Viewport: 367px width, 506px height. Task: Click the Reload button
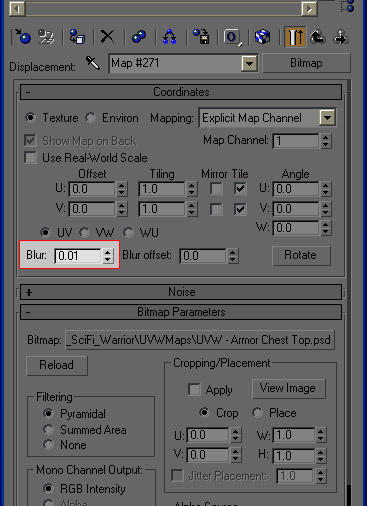click(57, 365)
